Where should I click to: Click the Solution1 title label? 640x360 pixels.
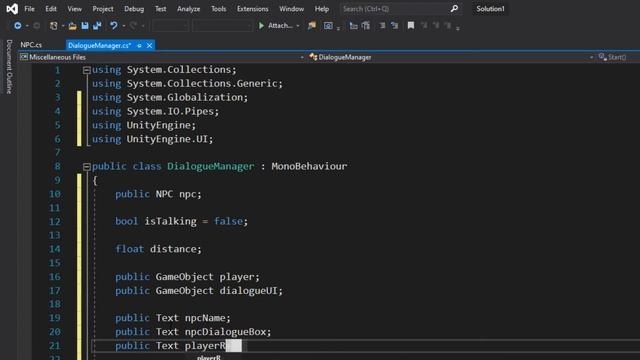click(490, 9)
